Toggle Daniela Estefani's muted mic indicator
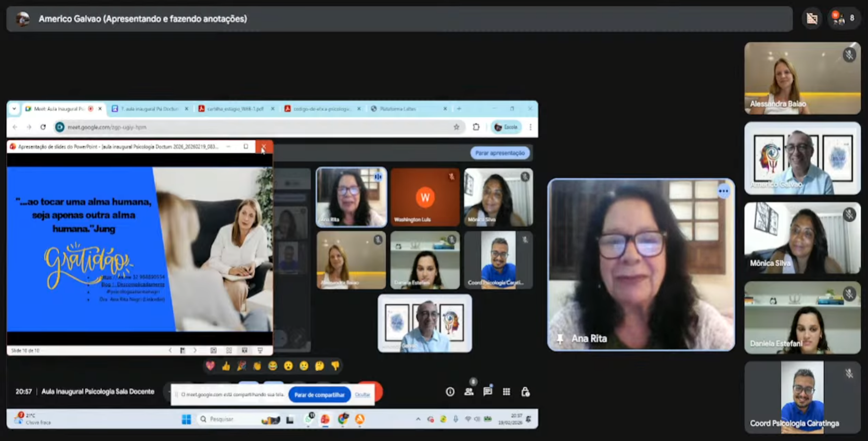Image resolution: width=868 pixels, height=441 pixels. [x=849, y=295]
